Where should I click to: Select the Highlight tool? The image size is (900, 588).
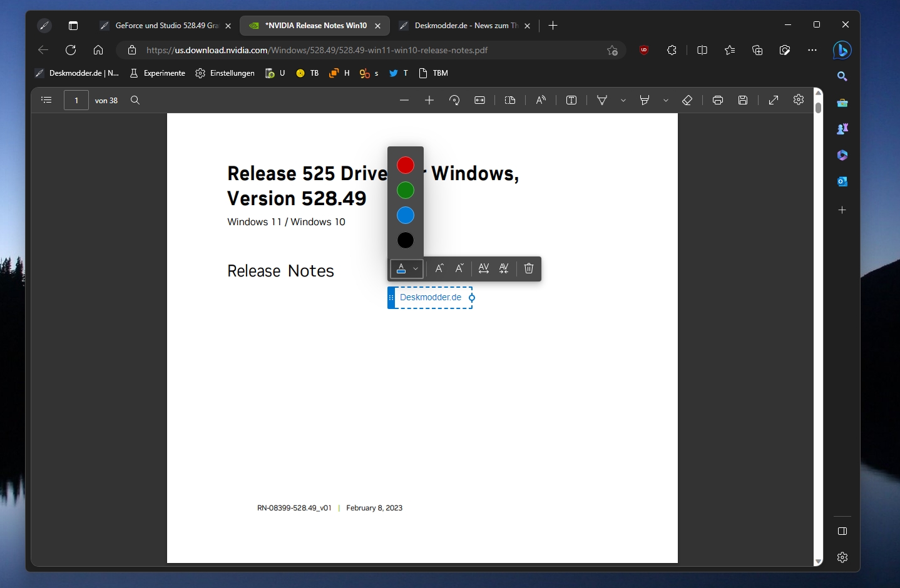point(645,100)
